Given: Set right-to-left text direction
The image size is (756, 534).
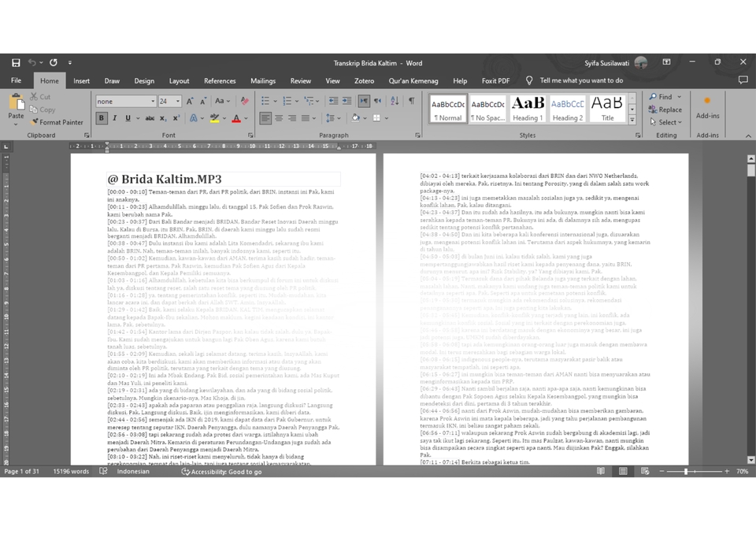Looking at the screenshot, I should pos(377,101).
